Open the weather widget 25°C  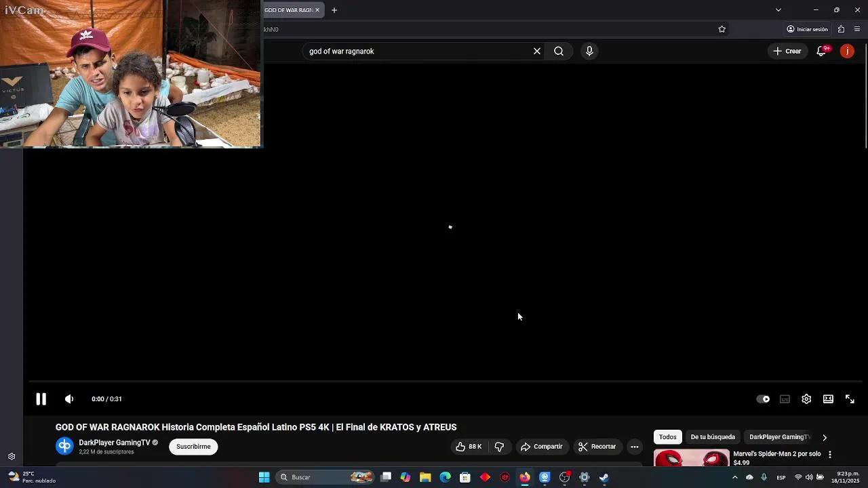pos(31,477)
